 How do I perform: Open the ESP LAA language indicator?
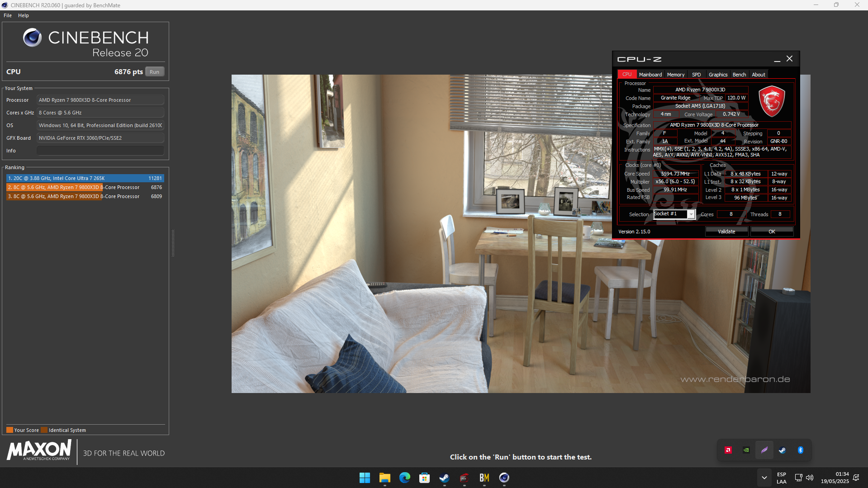click(782, 478)
